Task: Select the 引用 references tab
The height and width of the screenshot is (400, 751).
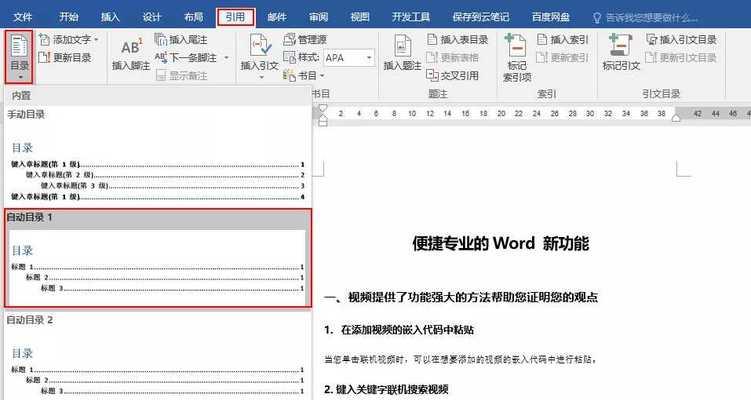Action: click(235, 17)
